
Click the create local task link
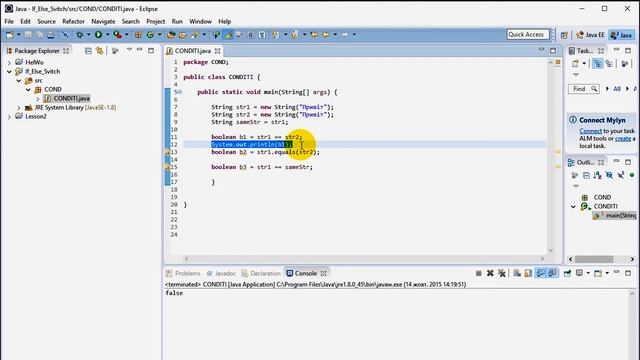[x=623, y=138]
